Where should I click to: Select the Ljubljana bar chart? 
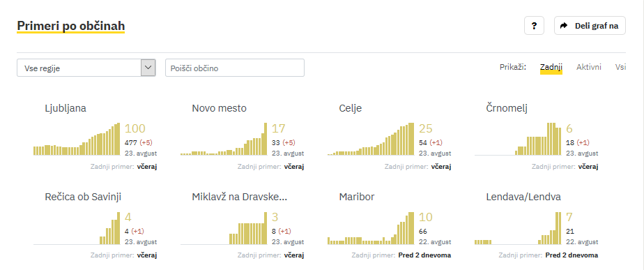point(77,139)
